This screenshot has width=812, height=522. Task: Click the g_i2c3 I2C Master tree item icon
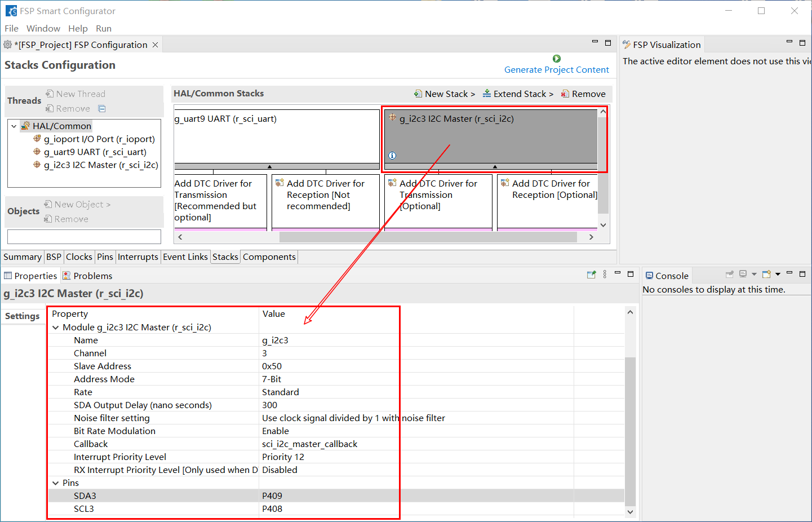tap(37, 165)
